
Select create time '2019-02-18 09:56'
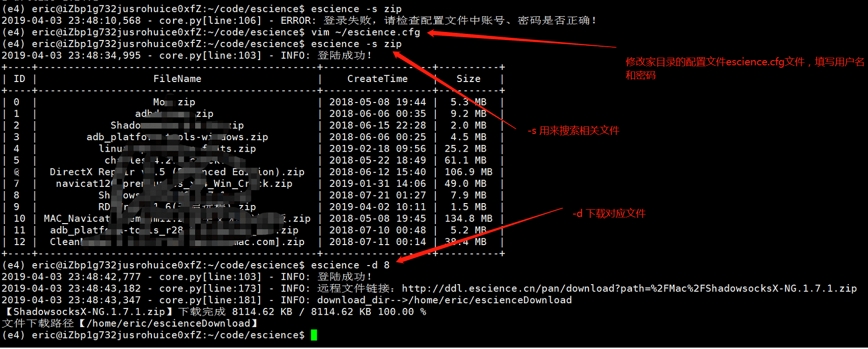click(x=377, y=149)
